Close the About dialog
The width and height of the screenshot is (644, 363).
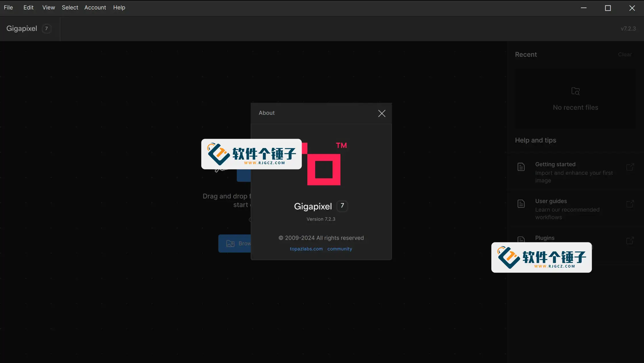point(382,113)
